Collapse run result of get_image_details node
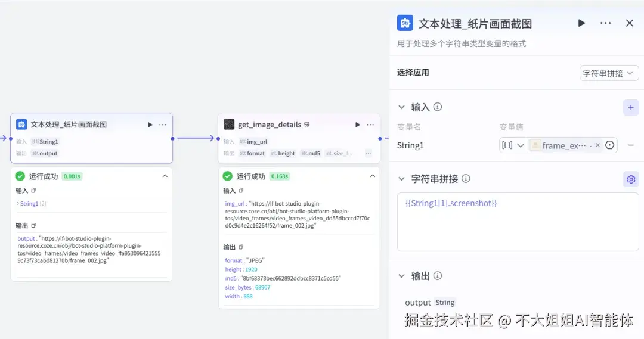Screen dimensions: 644x339 point(373,176)
